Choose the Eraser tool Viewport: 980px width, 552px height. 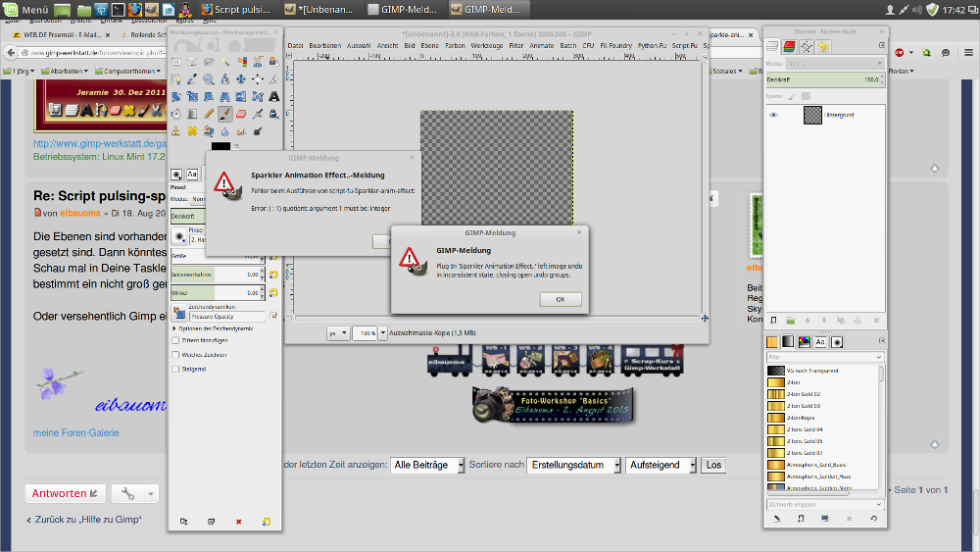[x=241, y=114]
